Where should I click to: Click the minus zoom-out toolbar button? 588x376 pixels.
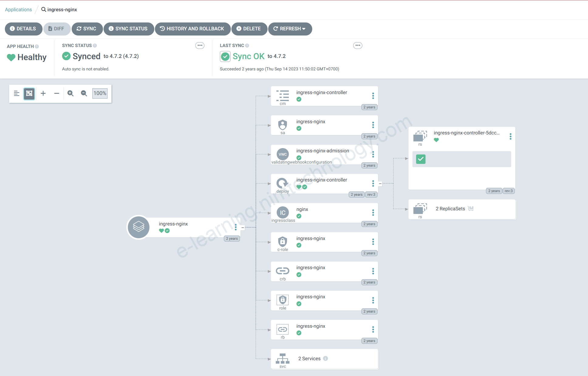56,93
